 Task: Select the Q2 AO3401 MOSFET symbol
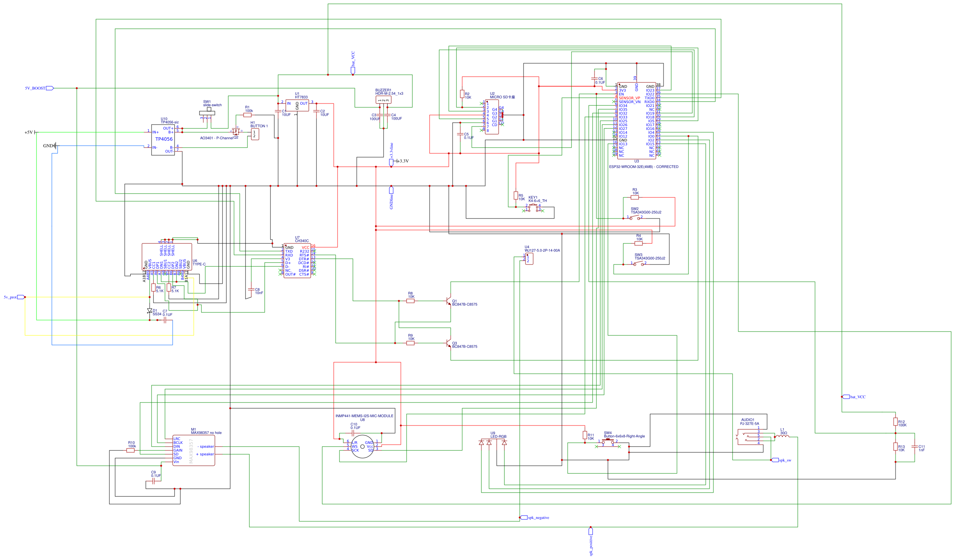[236, 131]
